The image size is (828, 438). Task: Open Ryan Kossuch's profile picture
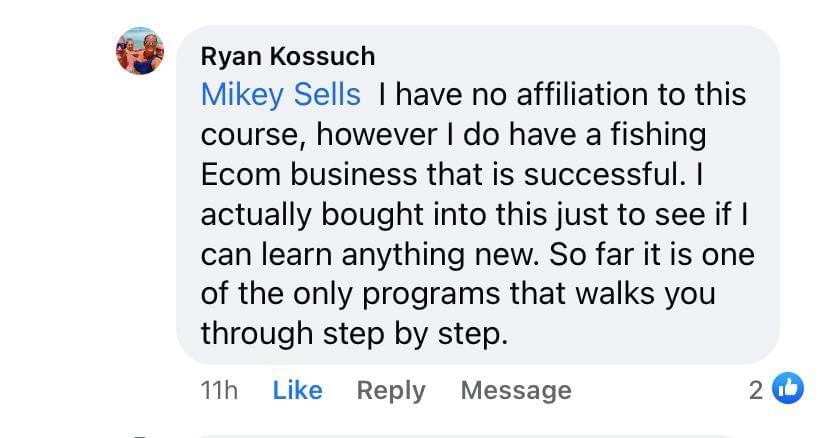click(x=139, y=51)
